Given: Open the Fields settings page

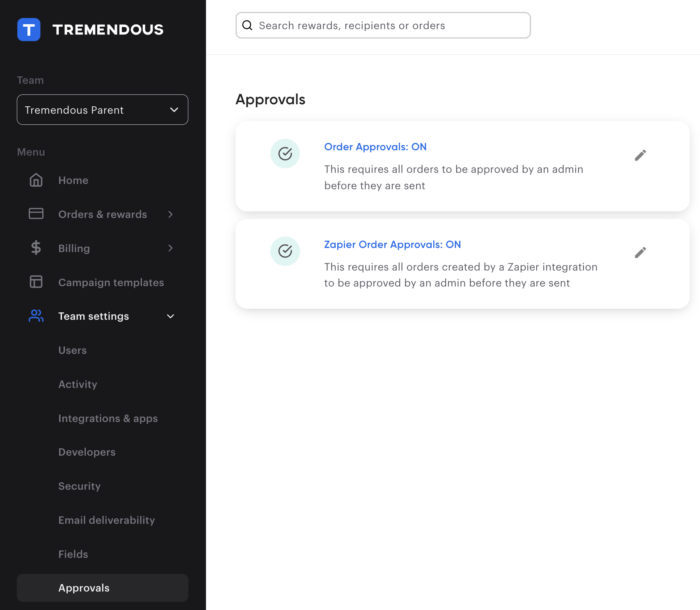Looking at the screenshot, I should point(73,554).
